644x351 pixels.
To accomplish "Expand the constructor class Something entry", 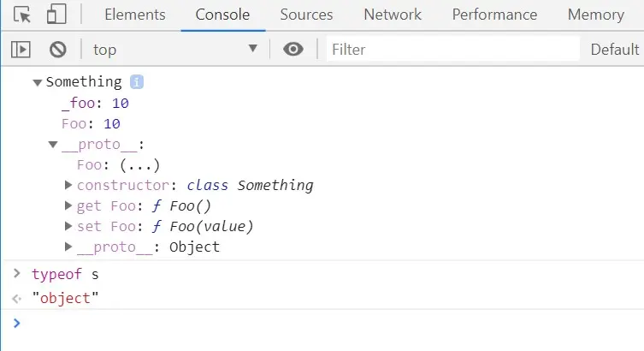I will [x=68, y=185].
